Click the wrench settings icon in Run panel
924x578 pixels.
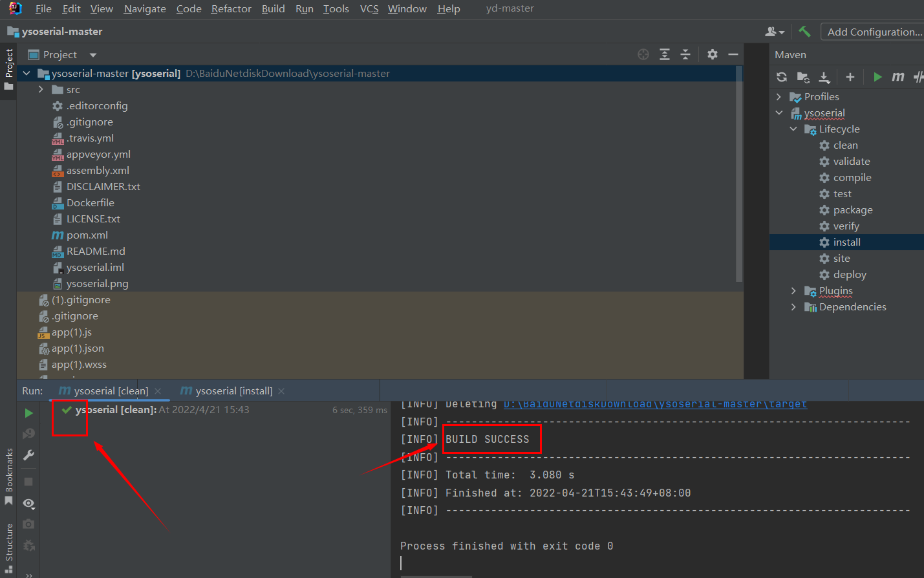click(x=28, y=455)
